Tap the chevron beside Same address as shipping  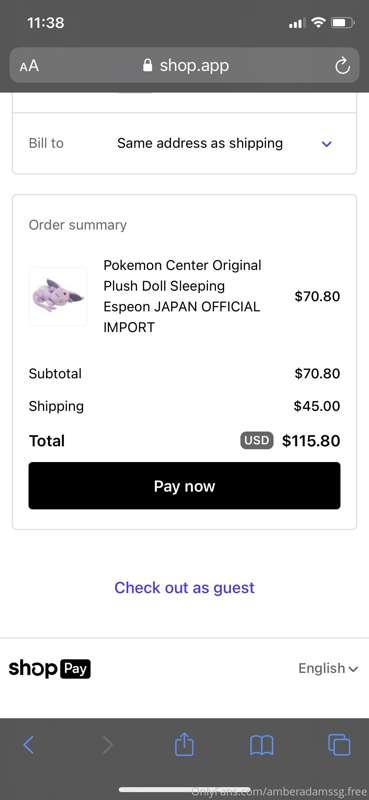click(x=327, y=144)
